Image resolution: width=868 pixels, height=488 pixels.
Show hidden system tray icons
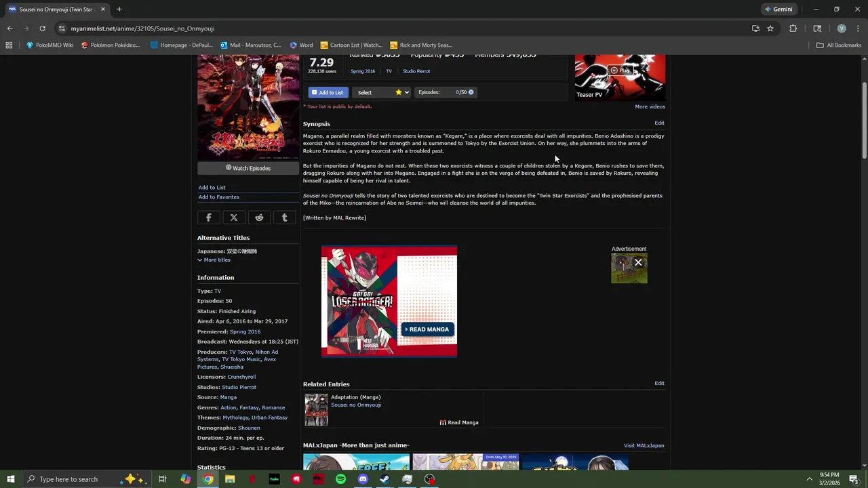coord(809,479)
